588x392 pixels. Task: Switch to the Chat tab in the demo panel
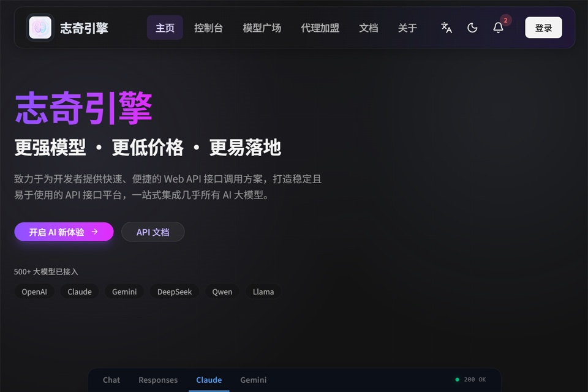tap(111, 380)
